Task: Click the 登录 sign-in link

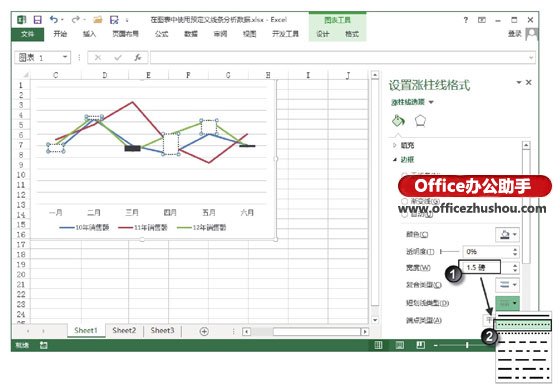Action: 515,34
